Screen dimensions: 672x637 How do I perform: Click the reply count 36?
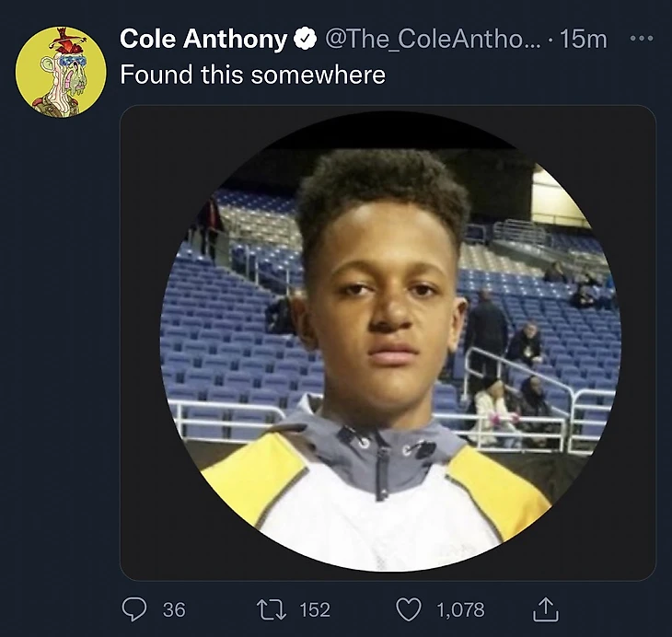coord(174,609)
